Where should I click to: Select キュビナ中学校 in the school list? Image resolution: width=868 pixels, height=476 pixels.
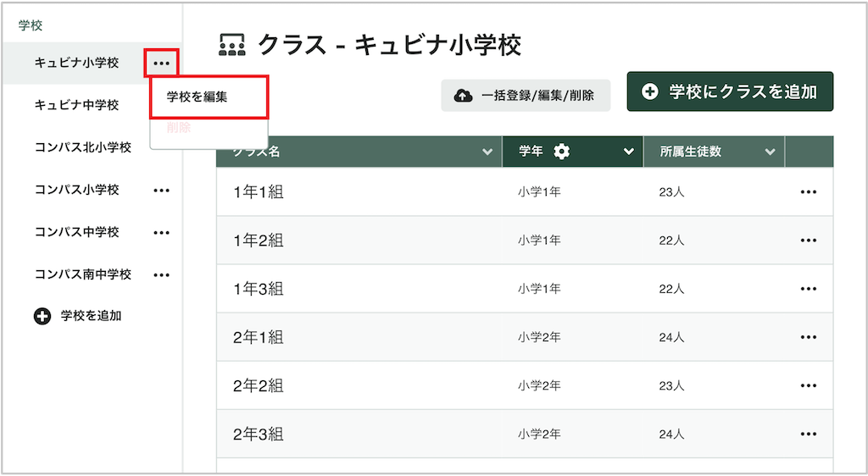click(77, 105)
